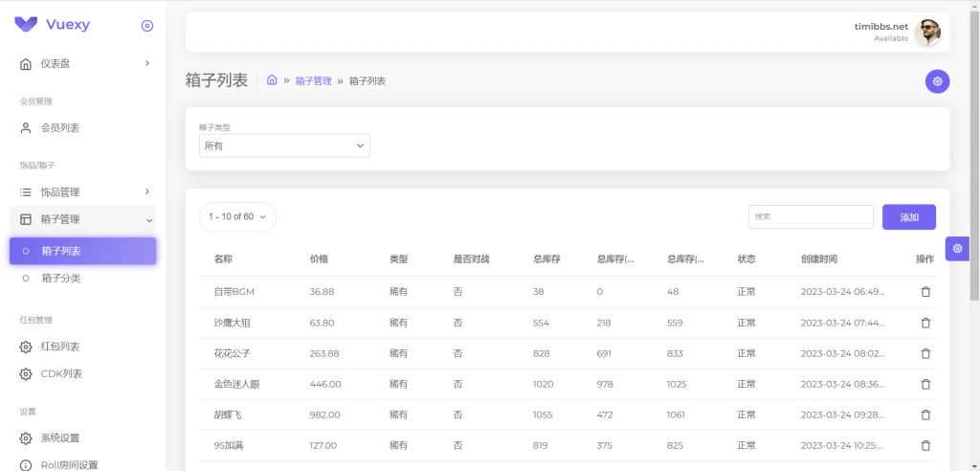Expand the 仪表盘 chevron arrow

click(147, 63)
